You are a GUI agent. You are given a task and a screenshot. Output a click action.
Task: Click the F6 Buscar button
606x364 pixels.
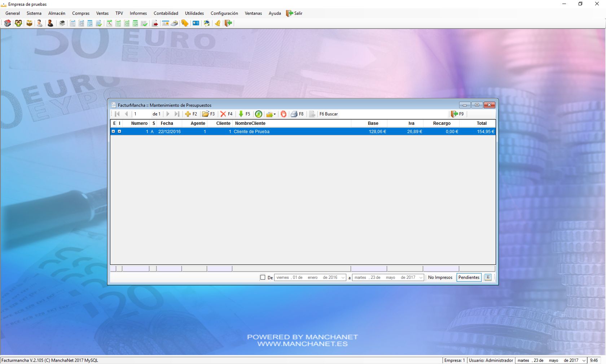[328, 114]
